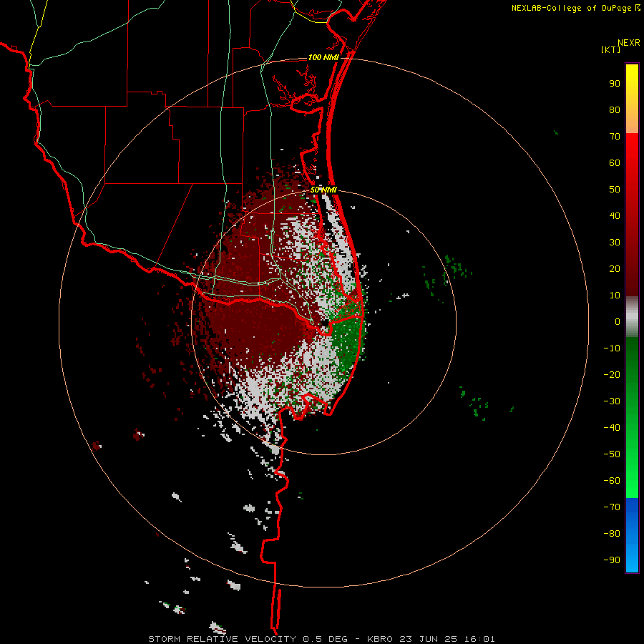Screen dimensions: 644x644
Task: Click the positive 10 knot scale label
Action: [615, 296]
